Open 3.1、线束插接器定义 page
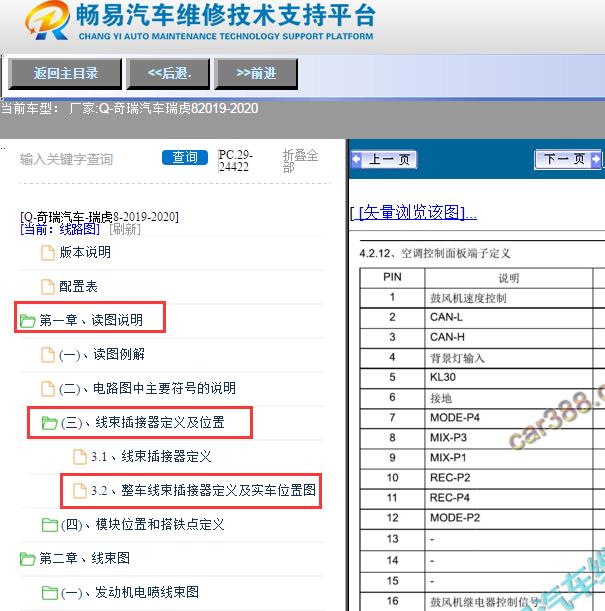 (x=151, y=456)
